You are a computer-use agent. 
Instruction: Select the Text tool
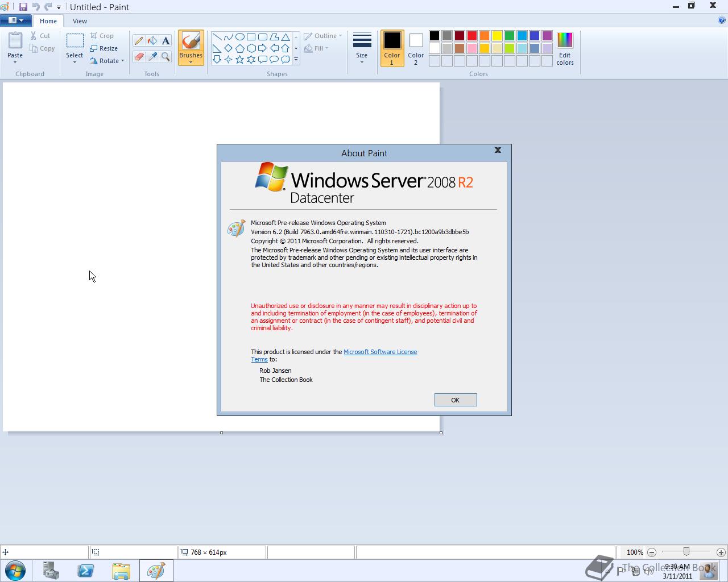click(x=166, y=41)
